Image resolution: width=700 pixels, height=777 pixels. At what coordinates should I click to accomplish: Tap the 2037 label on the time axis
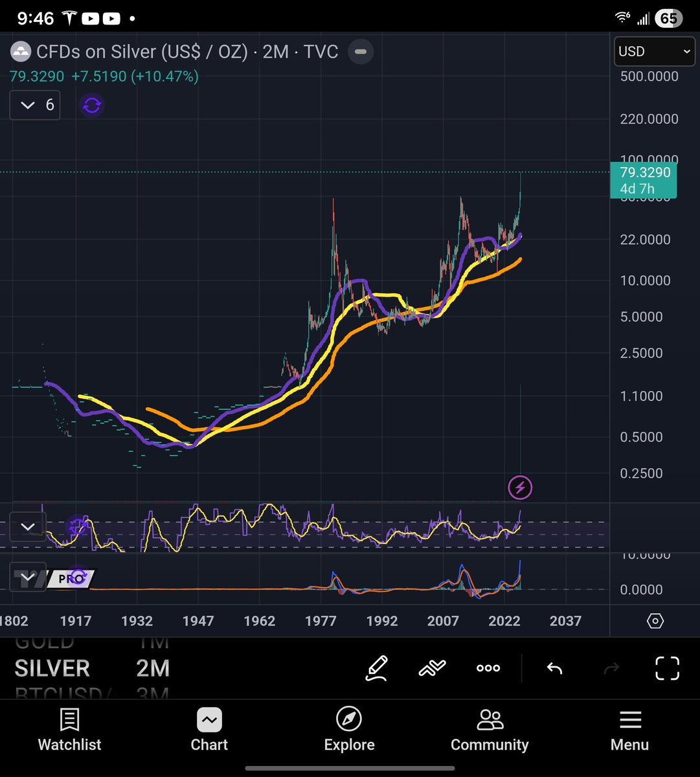[565, 621]
